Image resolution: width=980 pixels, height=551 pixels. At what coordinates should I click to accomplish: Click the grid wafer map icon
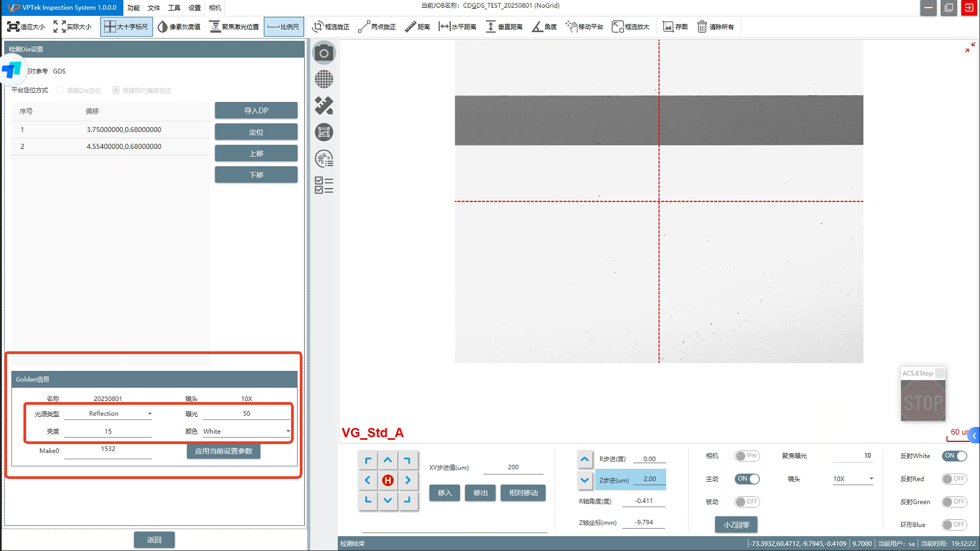click(x=324, y=80)
